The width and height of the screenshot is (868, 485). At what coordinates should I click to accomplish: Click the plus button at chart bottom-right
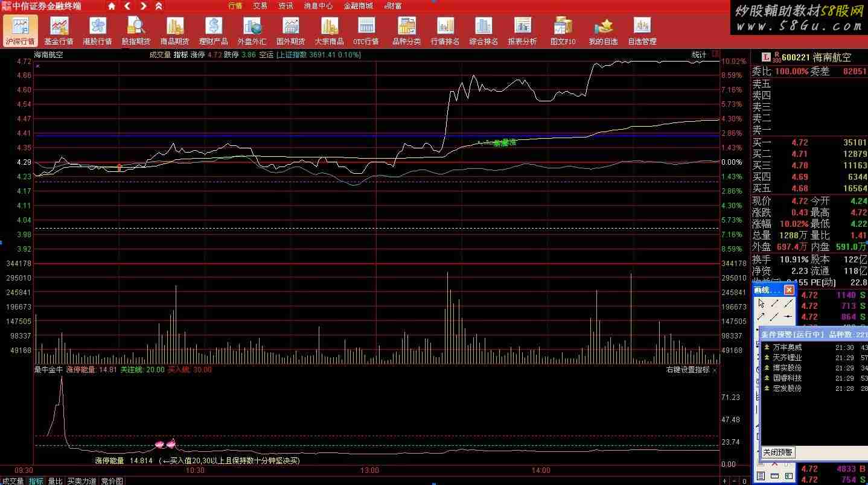(725, 481)
